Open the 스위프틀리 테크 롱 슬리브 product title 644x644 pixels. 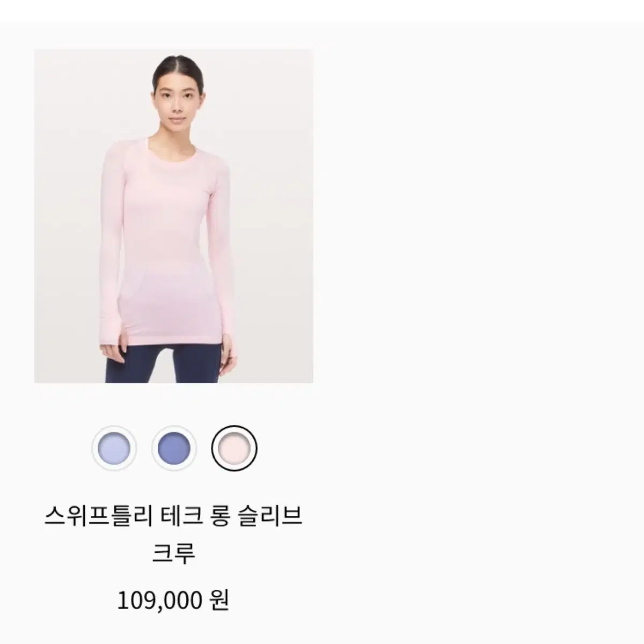[173, 517]
